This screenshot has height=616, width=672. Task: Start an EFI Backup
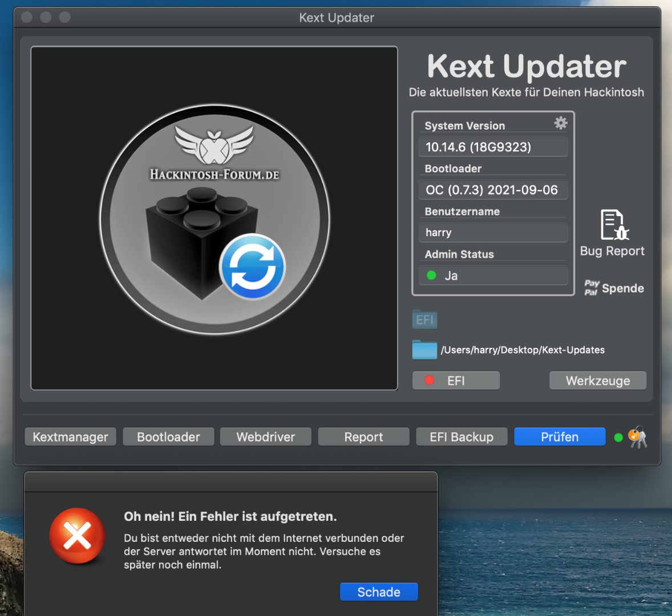[462, 437]
